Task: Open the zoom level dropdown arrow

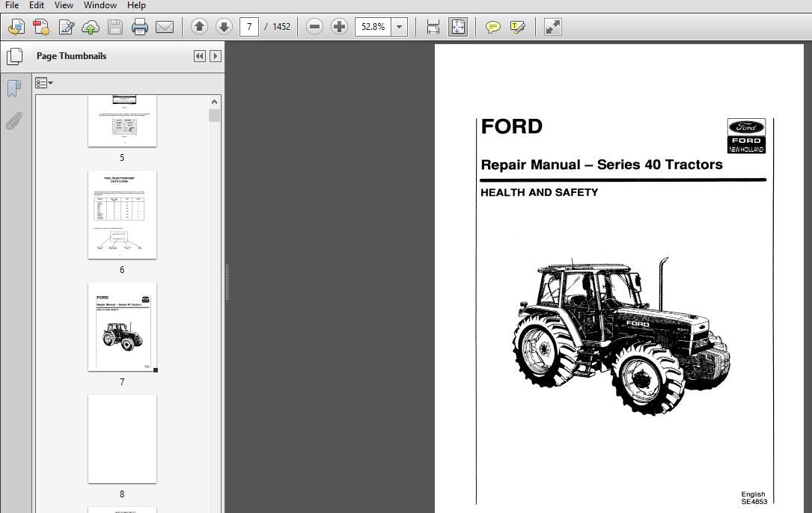Action: pos(400,27)
